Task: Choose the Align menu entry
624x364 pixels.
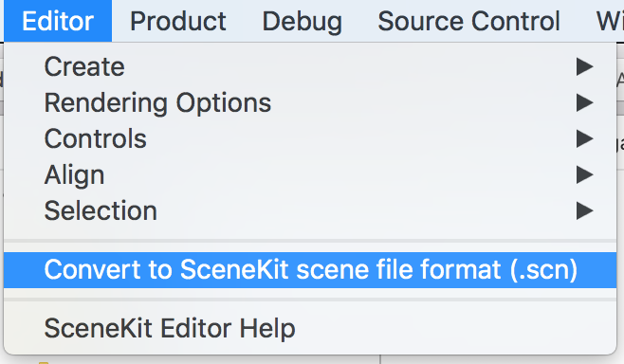Action: [x=310, y=174]
